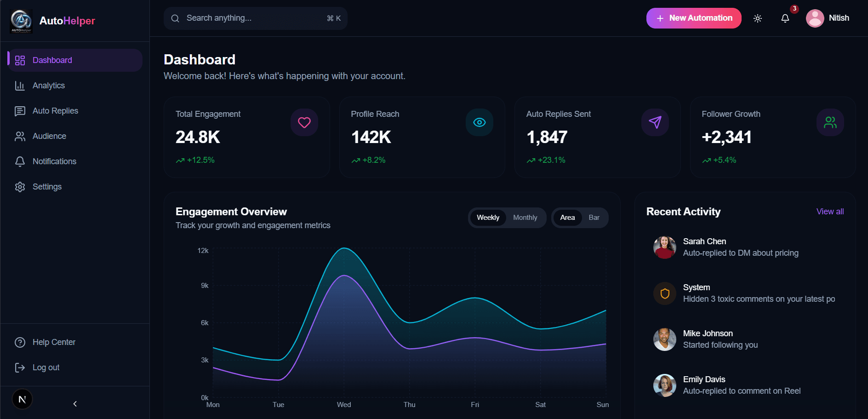Open the Dashboard sidebar icon

click(x=20, y=60)
